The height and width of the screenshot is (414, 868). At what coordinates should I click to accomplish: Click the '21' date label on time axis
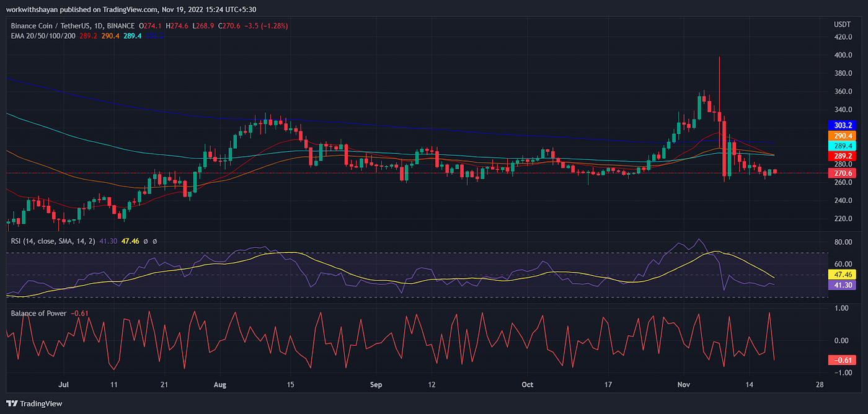pos(164,385)
